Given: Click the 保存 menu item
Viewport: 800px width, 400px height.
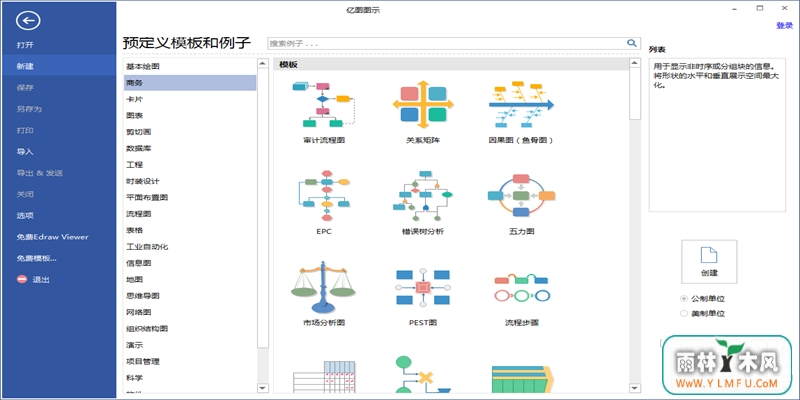Looking at the screenshot, I should click(x=25, y=88).
